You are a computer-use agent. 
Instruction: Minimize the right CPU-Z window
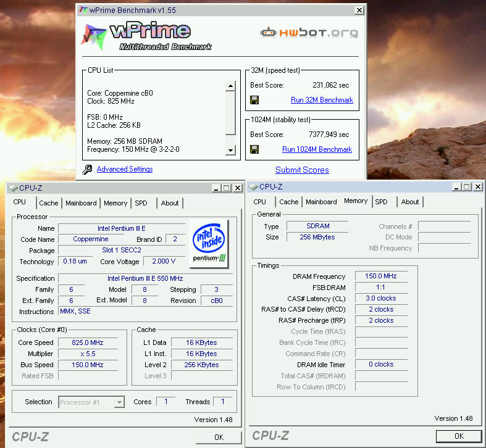(x=456, y=187)
